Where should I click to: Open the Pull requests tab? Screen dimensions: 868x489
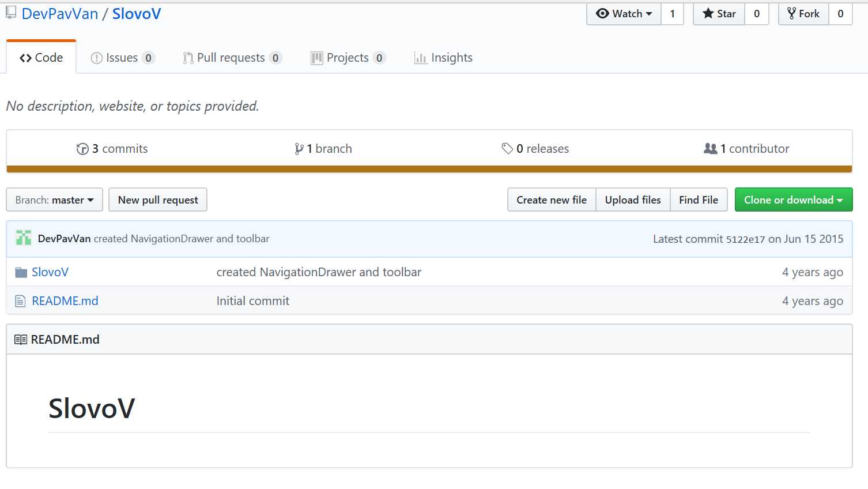pyautogui.click(x=232, y=58)
